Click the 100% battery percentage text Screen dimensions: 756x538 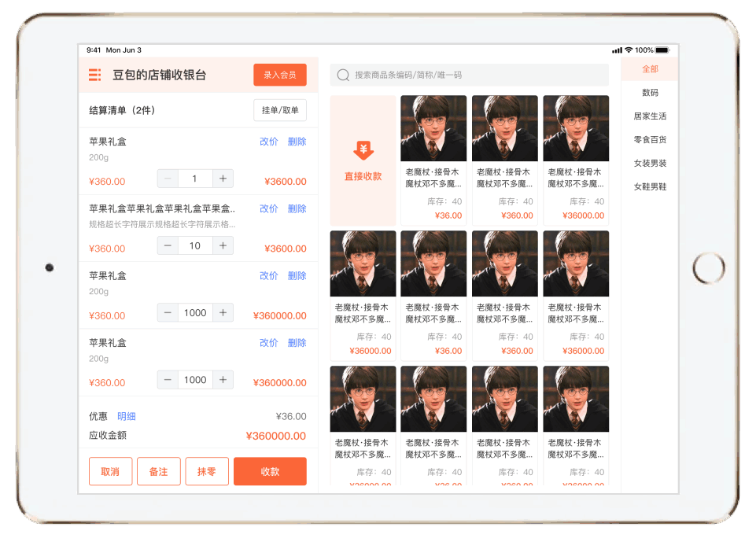(x=644, y=50)
